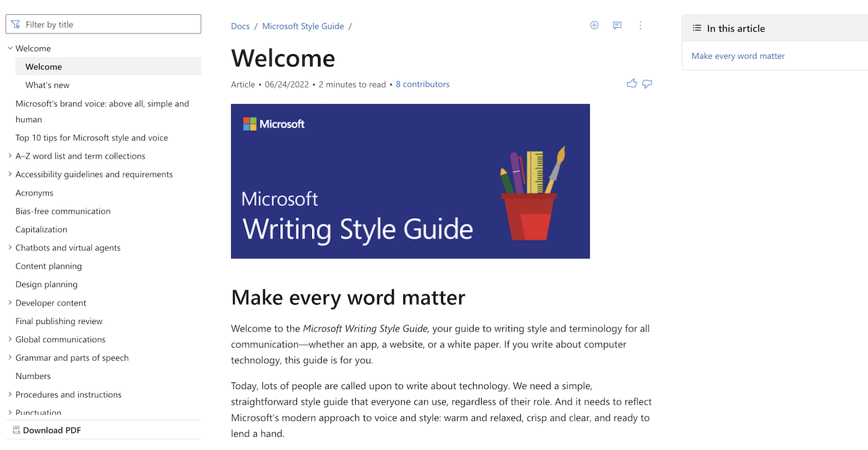The height and width of the screenshot is (450, 868).
Task: Collapse the Welcome tree section
Action: click(10, 48)
